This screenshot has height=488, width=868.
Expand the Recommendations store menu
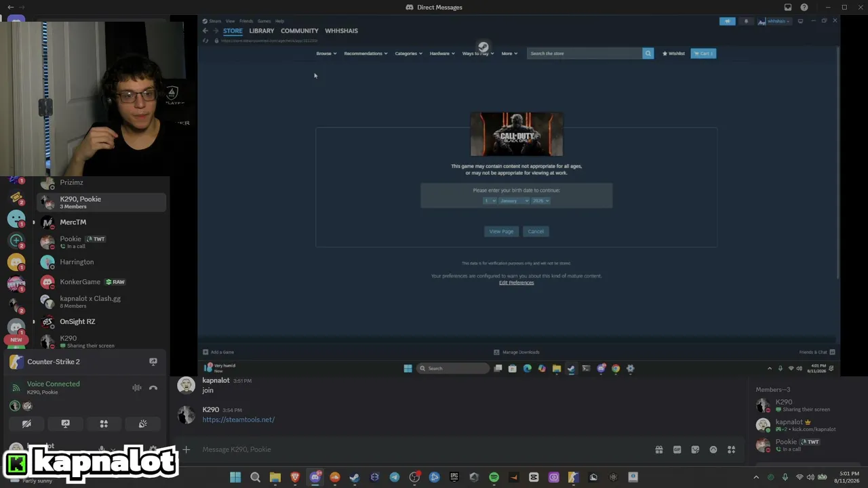point(366,54)
